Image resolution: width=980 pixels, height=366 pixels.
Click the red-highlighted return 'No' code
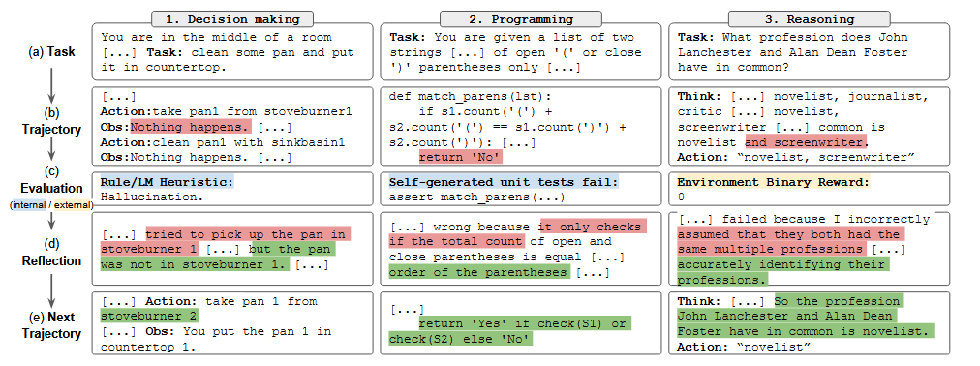[461, 158]
